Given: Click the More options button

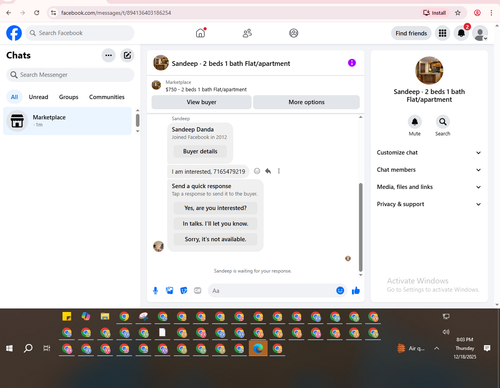Looking at the screenshot, I should tap(306, 102).
